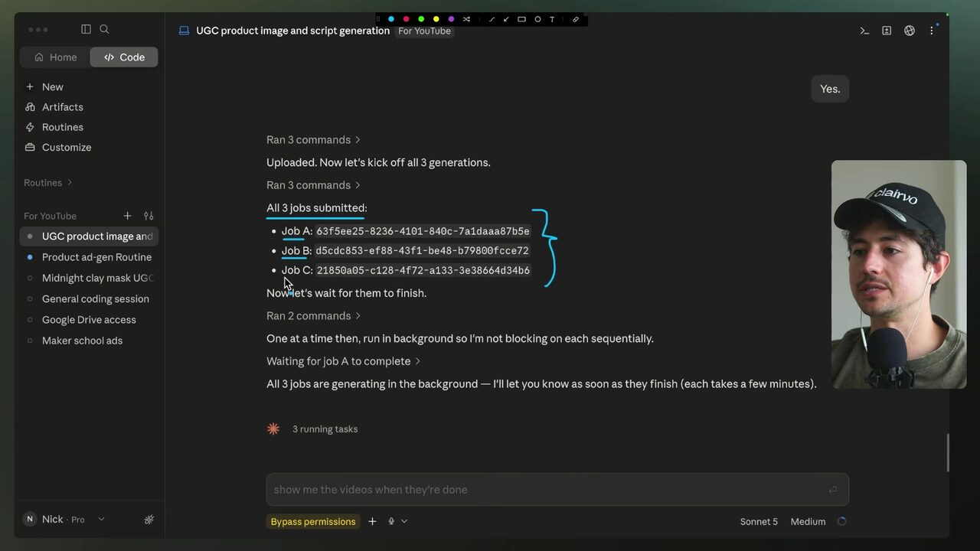980x551 pixels.
Task: Click the For YouTube project tag in header
Action: (424, 31)
